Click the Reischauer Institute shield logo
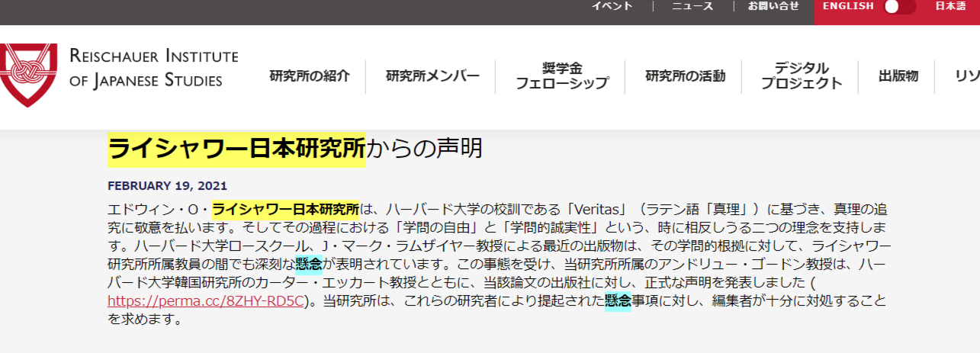980x353 pixels. [x=28, y=75]
